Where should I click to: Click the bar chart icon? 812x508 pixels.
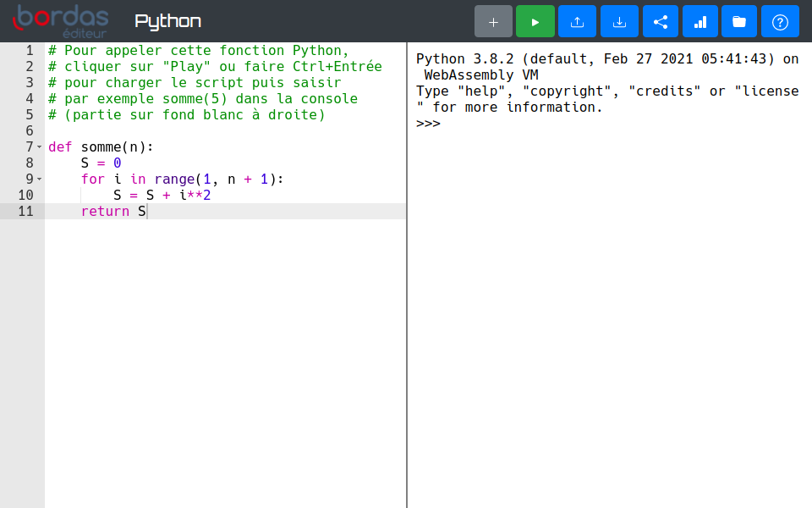pyautogui.click(x=700, y=21)
